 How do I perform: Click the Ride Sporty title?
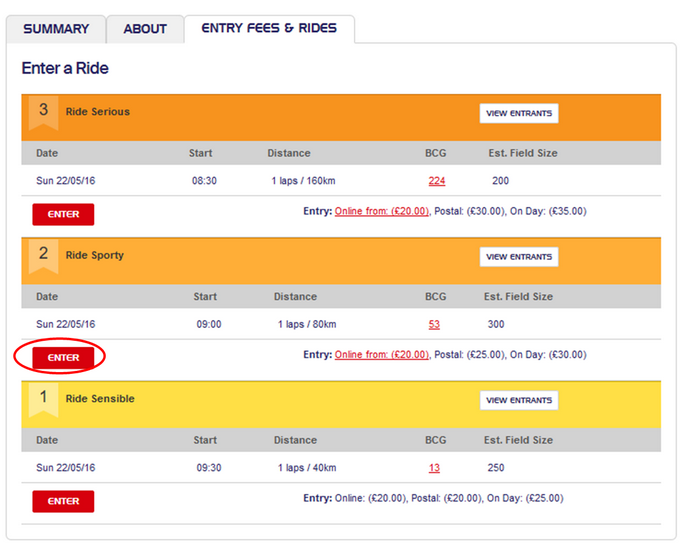[x=95, y=255]
